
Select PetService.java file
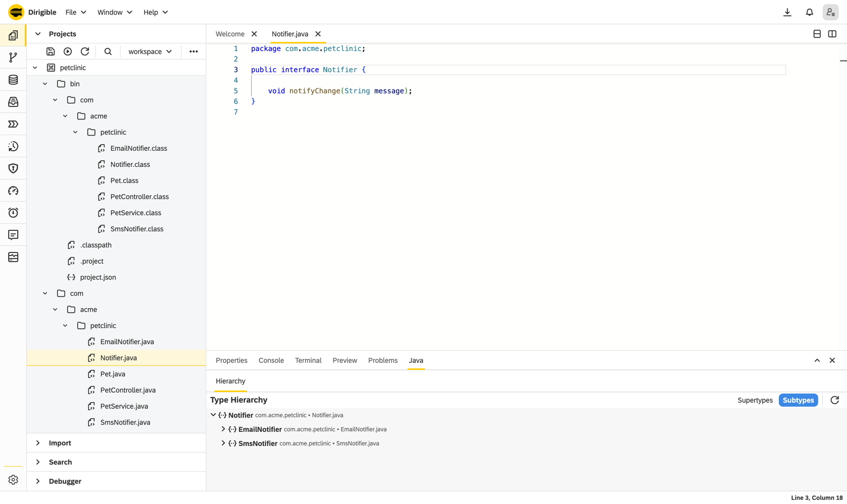click(116, 406)
